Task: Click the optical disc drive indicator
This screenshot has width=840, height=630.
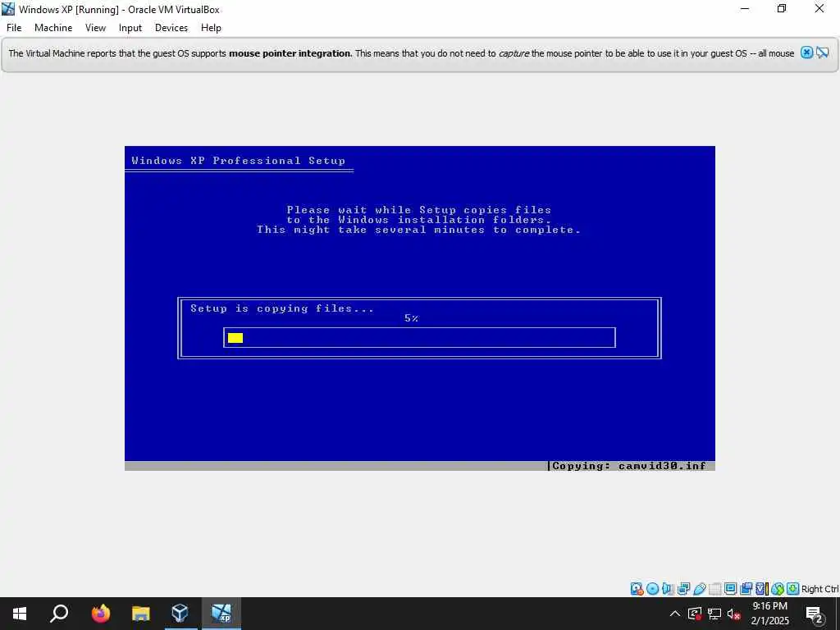Action: [x=652, y=589]
